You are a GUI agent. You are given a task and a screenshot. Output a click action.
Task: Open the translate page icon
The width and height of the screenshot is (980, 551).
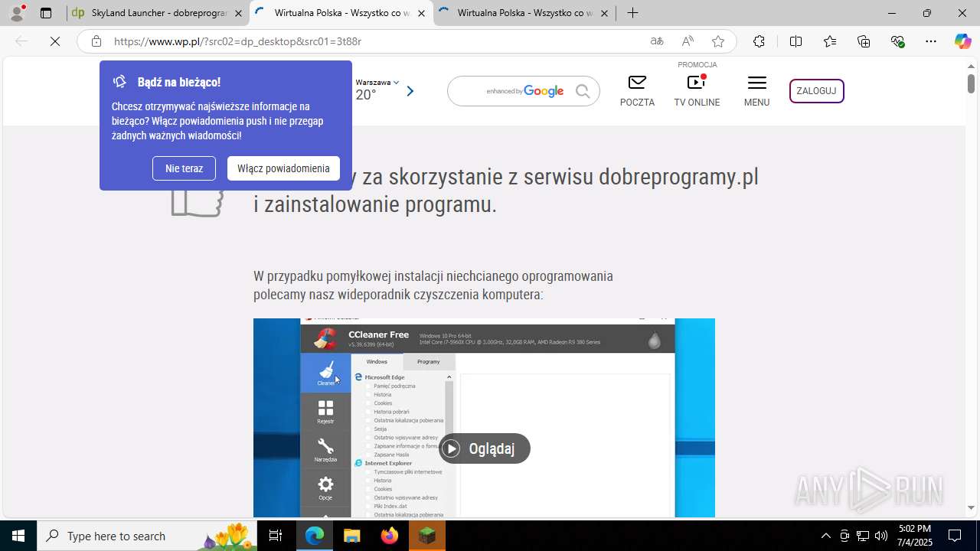tap(657, 41)
